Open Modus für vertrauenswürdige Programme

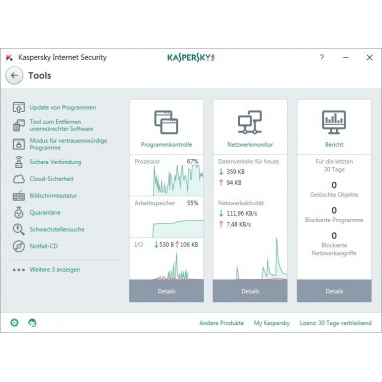68,144
